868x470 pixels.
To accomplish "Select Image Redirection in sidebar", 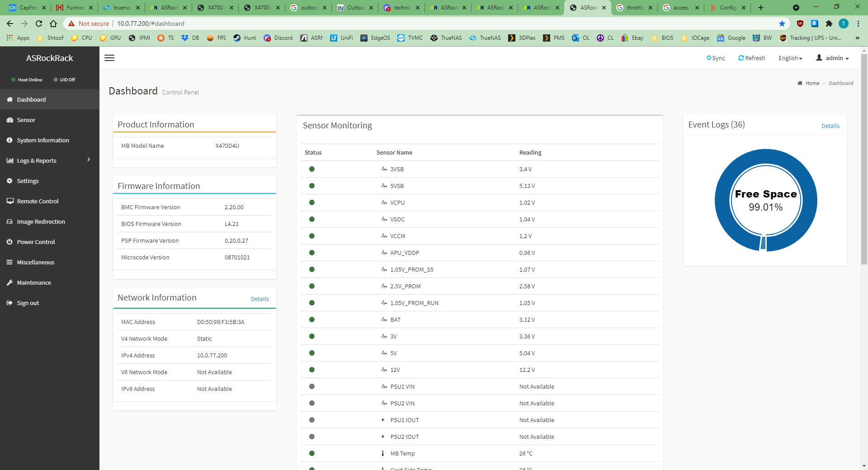I will tap(49, 221).
